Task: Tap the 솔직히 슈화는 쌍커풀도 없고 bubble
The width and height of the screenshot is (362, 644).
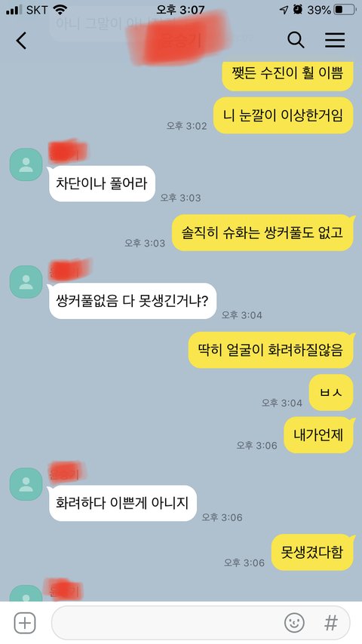Action: click(x=262, y=232)
